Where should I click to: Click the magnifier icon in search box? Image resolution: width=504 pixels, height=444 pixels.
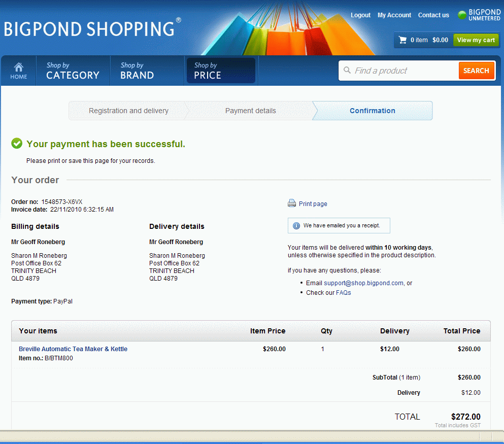[347, 70]
